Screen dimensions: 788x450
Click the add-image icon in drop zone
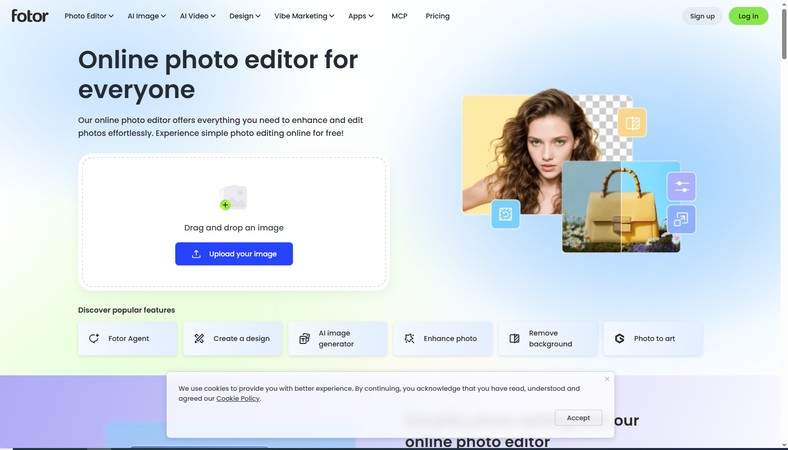[233, 198]
